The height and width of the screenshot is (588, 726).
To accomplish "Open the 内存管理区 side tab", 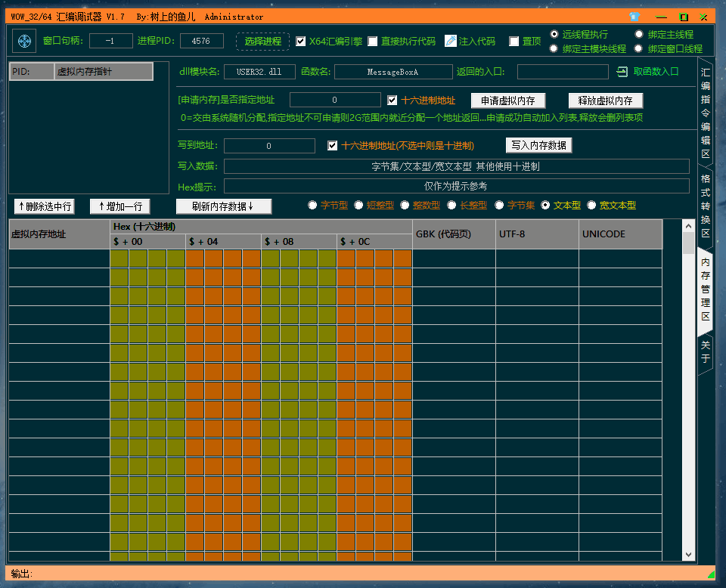I will [x=705, y=289].
